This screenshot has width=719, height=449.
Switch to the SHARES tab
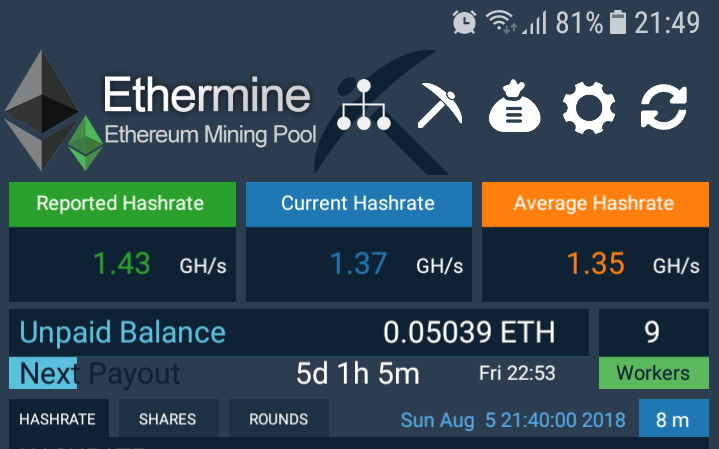tap(168, 418)
